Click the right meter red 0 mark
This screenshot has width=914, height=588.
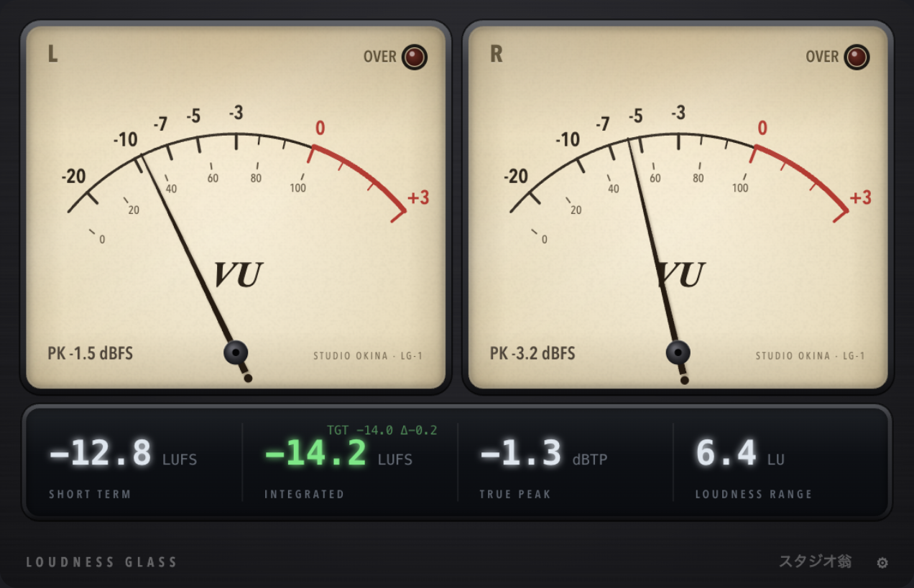click(x=762, y=128)
